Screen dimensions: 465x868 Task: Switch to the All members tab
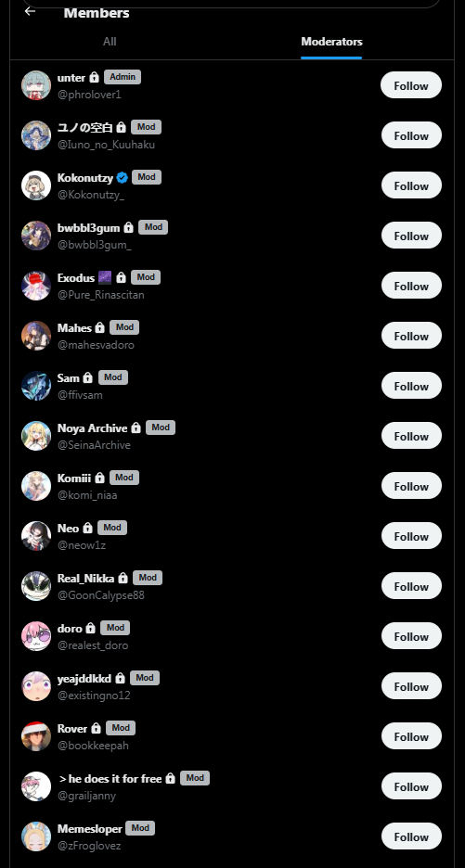click(110, 42)
